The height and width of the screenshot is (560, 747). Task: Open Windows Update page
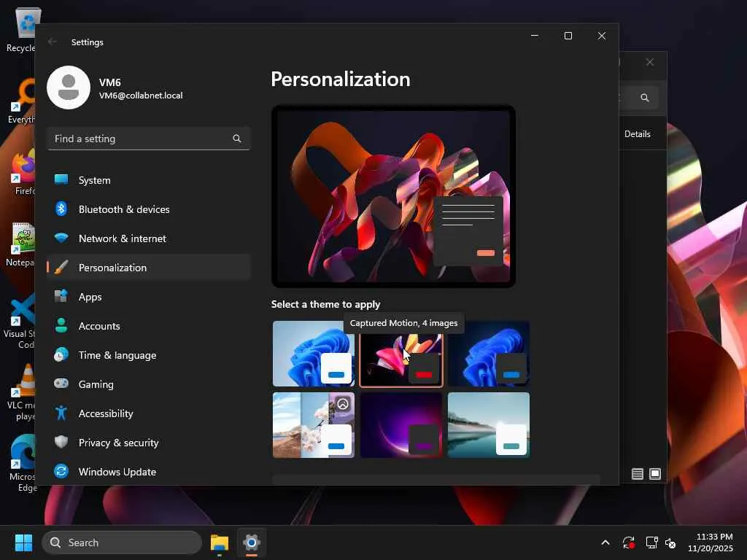tap(149, 472)
